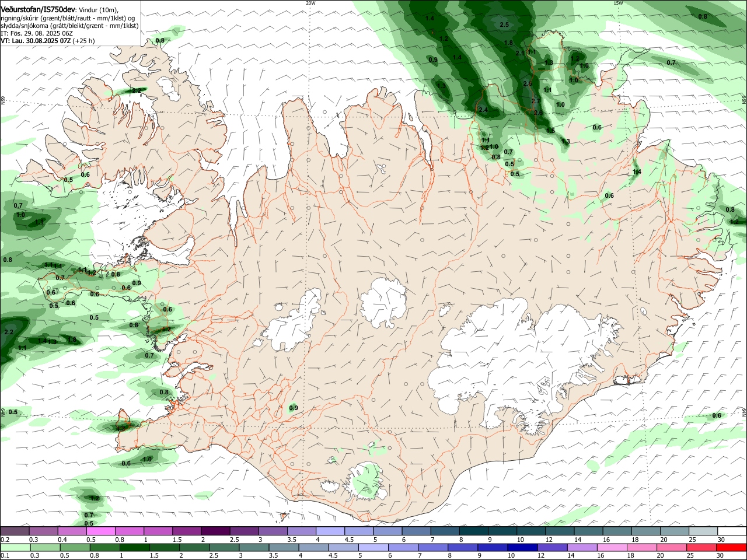
Task: Click the dark blue rain swatch labeled 10
Action: click(522, 547)
